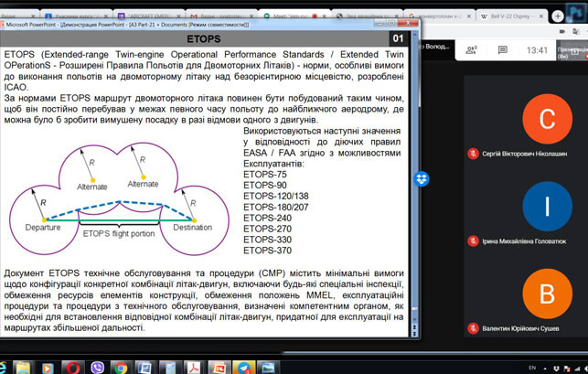Open the PDF reader taskbar icon
This screenshot has width=588, height=374.
pos(195,366)
